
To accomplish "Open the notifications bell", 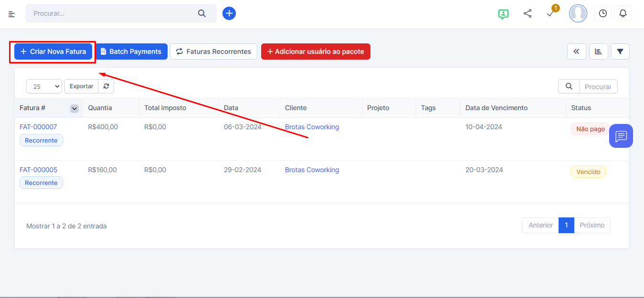I will 623,13.
